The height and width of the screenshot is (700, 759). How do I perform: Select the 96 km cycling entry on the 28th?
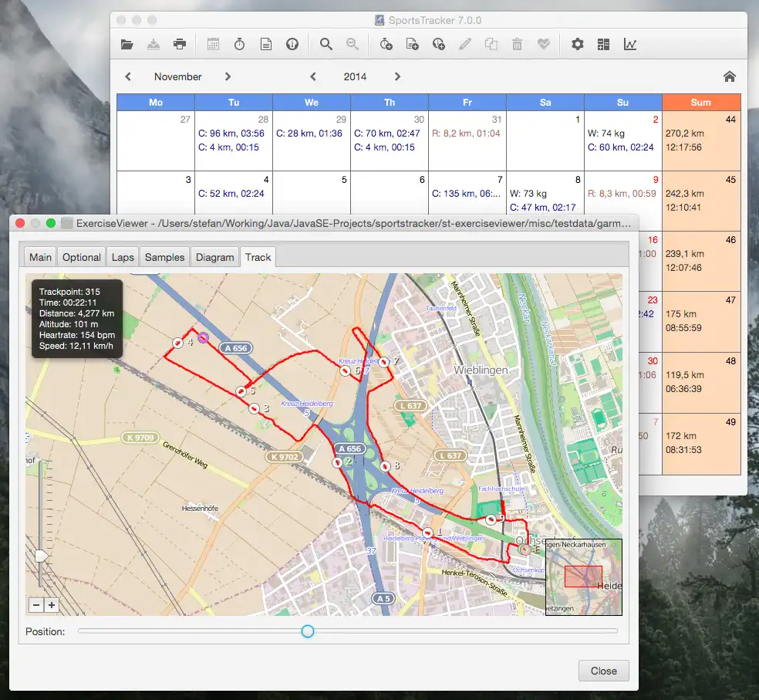(x=231, y=134)
